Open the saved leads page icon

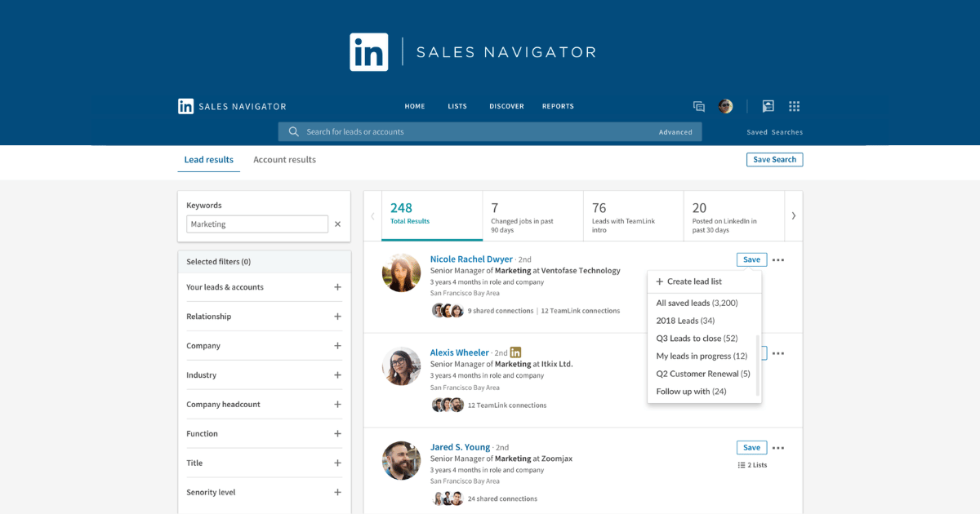(768, 106)
